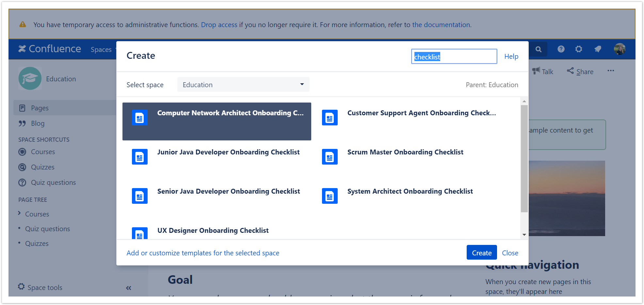Collapse the sidebar with the chevron
Screen dimensions: 644x305
tap(128, 287)
